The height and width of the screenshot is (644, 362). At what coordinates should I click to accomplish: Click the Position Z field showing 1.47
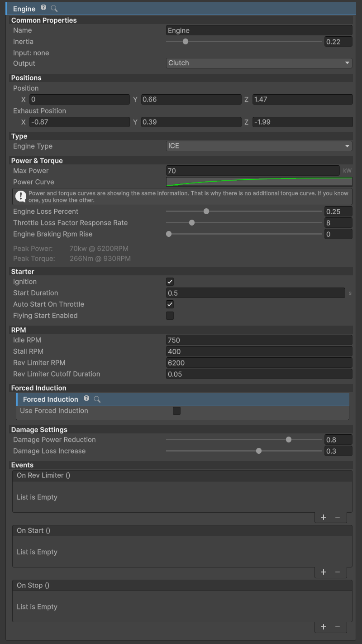pyautogui.click(x=302, y=99)
